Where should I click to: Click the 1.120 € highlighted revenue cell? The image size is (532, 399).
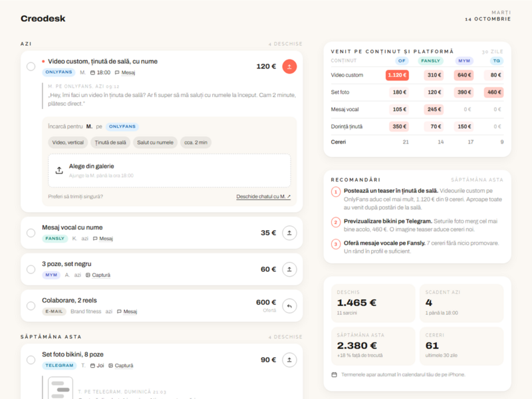tap(397, 75)
